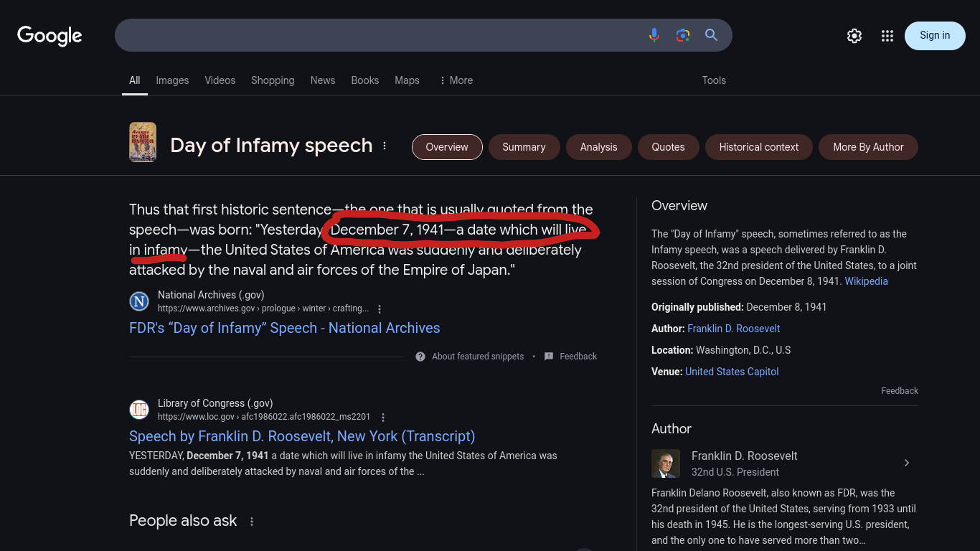Click the Day of Infamy speech heading
This screenshot has height=551, width=980.
pyautogui.click(x=271, y=146)
